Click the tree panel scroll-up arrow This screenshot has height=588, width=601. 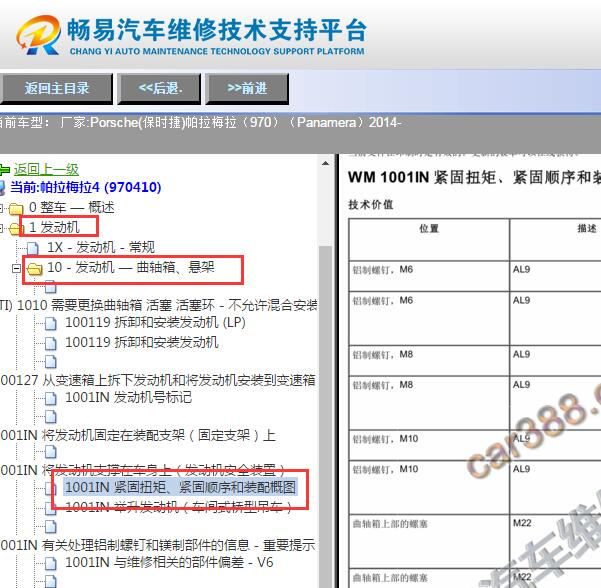point(325,163)
